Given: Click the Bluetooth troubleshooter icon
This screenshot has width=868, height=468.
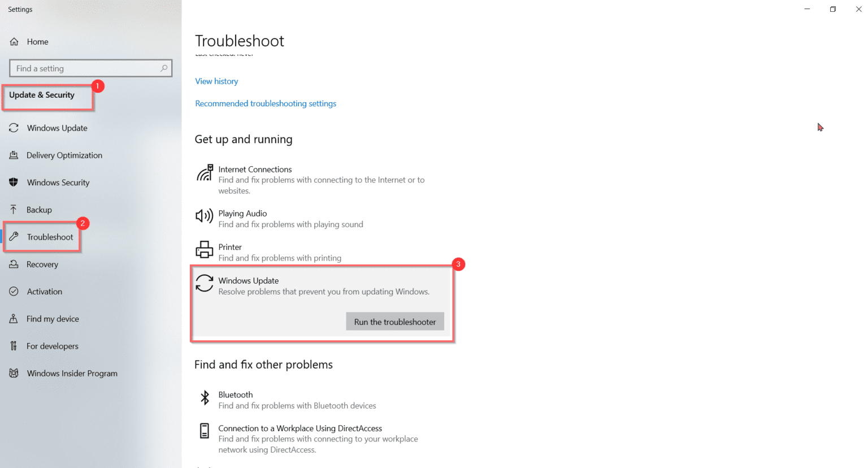Looking at the screenshot, I should click(205, 397).
